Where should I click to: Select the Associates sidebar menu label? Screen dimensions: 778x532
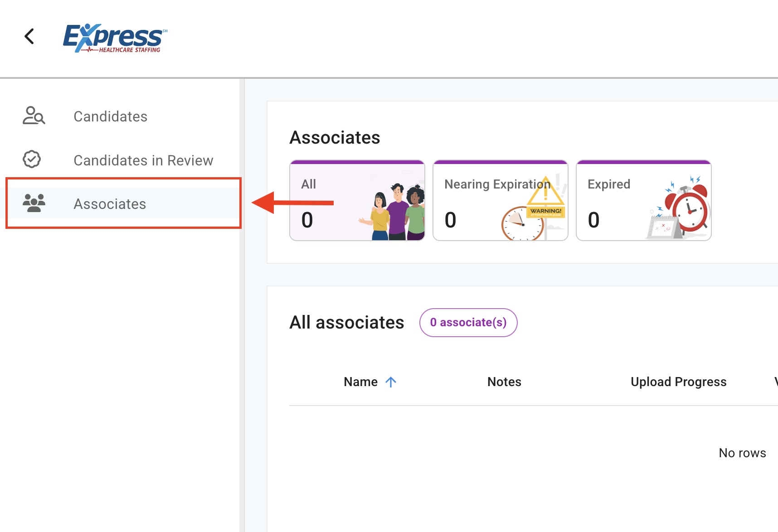coord(110,204)
